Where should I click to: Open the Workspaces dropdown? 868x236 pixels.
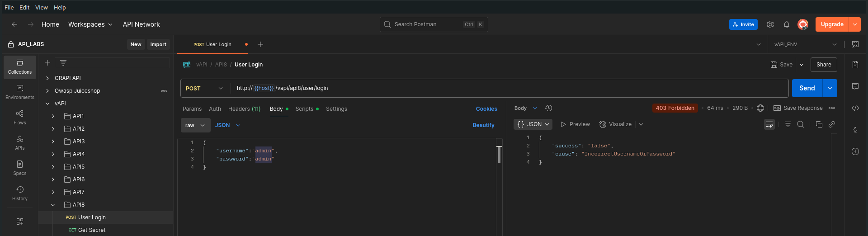(x=90, y=24)
